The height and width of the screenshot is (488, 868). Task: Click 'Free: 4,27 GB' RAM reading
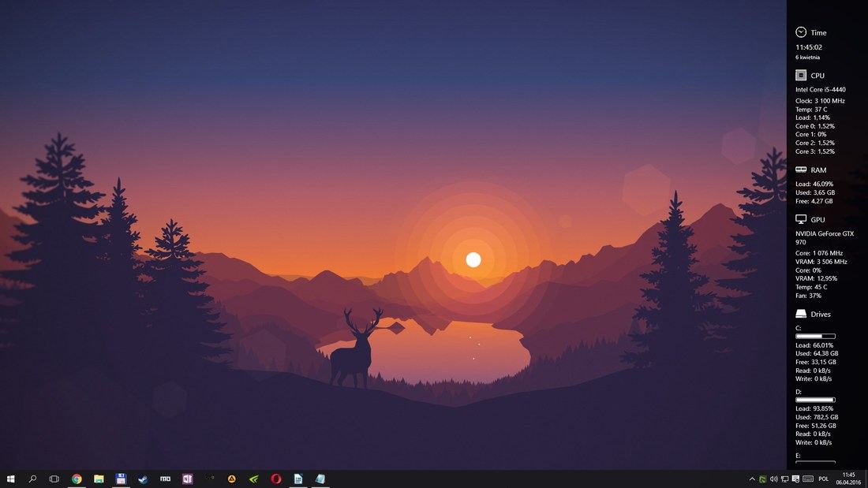click(x=814, y=201)
